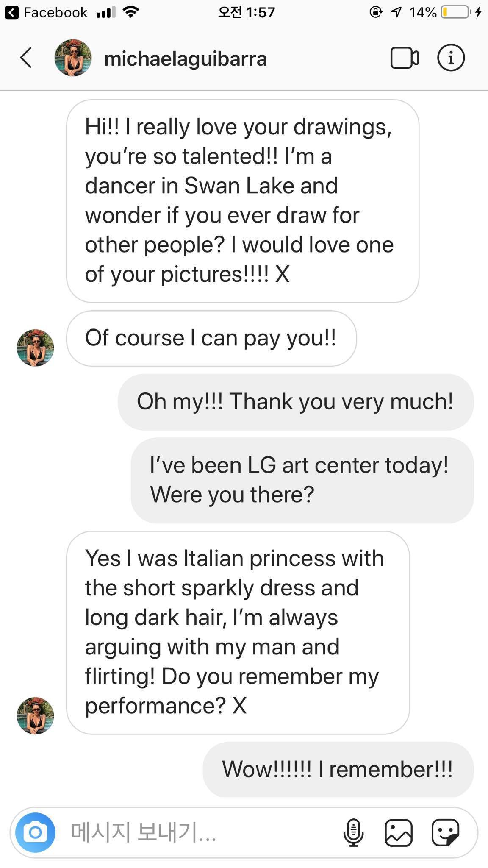Tap the back arrow in the header
Viewport: 488px width, 868px height.
click(26, 58)
